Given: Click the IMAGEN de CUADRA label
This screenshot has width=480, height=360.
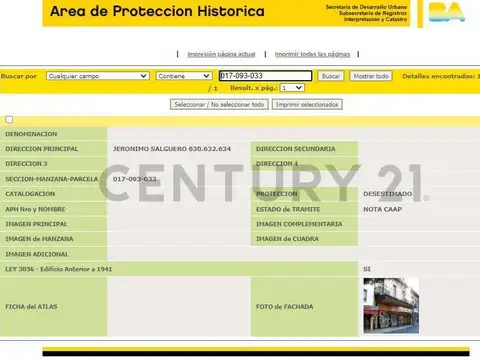Looking at the screenshot, I should pyautogui.click(x=287, y=239).
